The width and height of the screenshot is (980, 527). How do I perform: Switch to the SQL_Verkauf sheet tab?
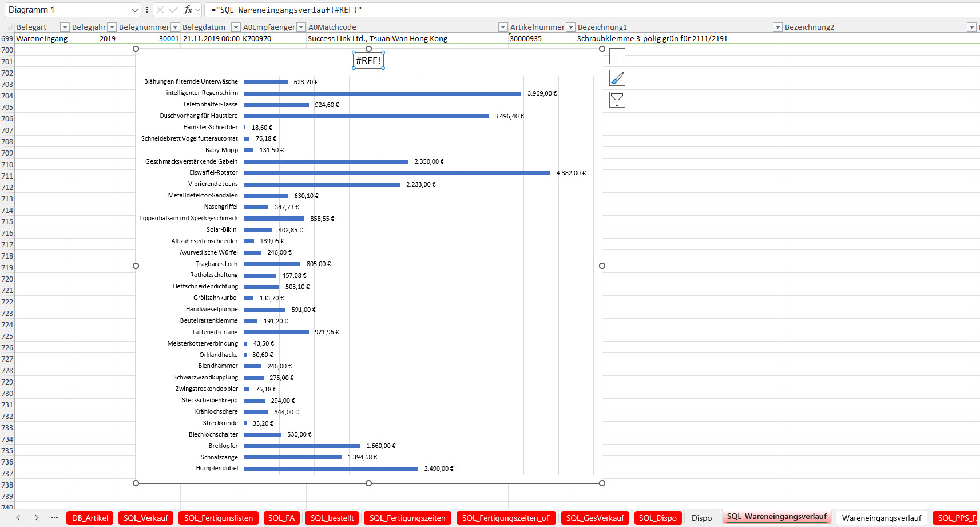coord(145,518)
